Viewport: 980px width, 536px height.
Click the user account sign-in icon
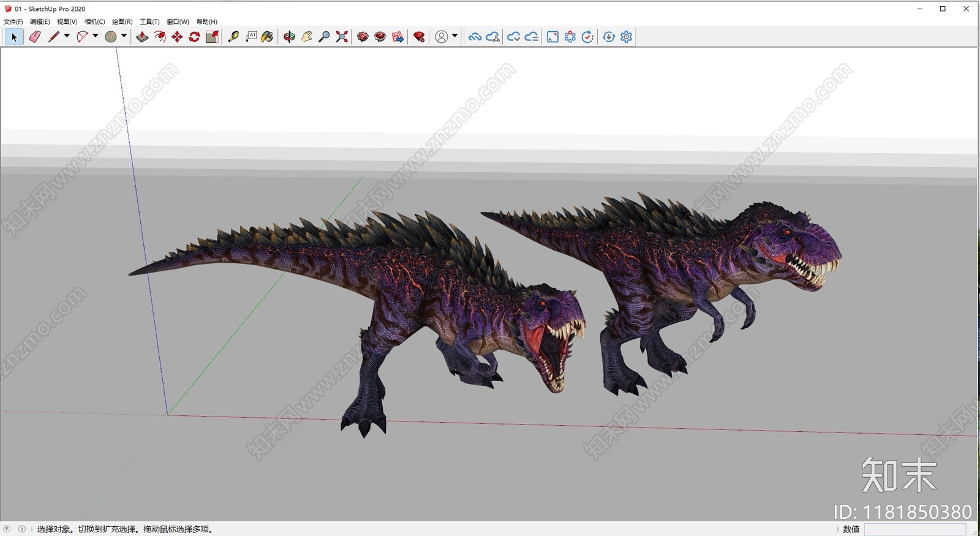coord(441,37)
